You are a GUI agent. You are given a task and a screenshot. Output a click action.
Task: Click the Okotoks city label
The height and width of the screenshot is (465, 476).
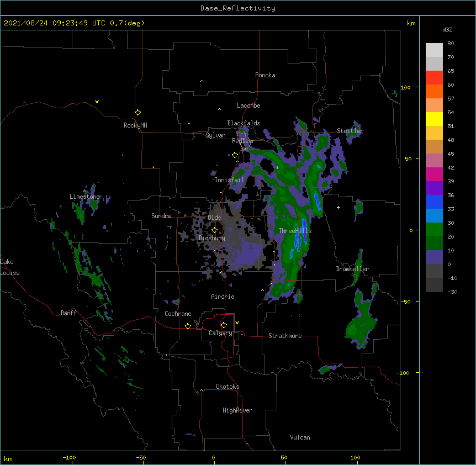(228, 387)
